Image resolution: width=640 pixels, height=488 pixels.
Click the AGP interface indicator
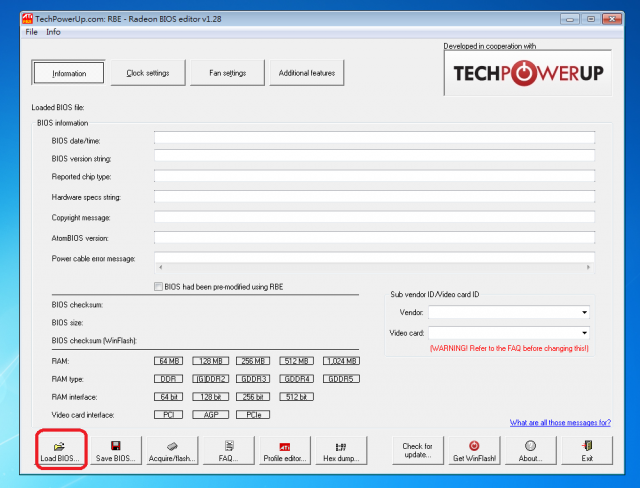click(211, 415)
